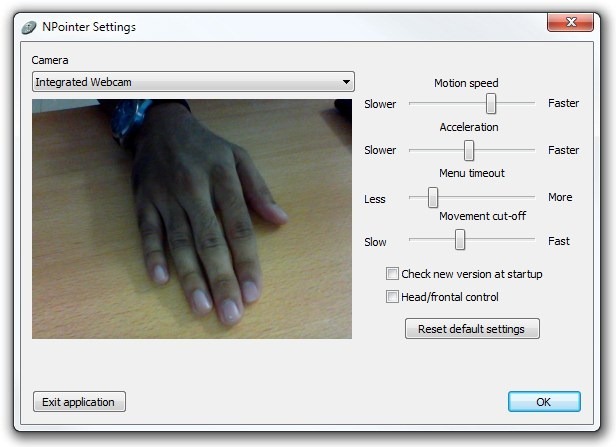Click the Less label of Menu timeout
This screenshot has height=447, width=616.
tap(375, 199)
